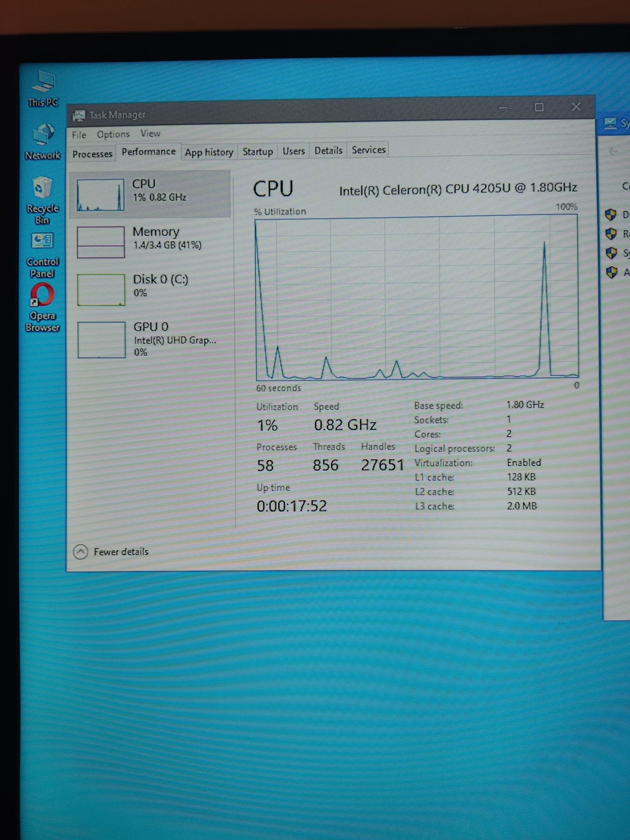Click the L2 cache 512 KB value

521,491
